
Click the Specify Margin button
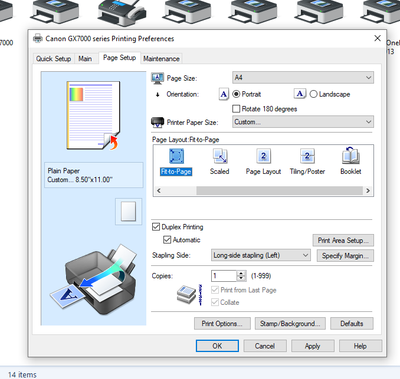[x=345, y=256]
